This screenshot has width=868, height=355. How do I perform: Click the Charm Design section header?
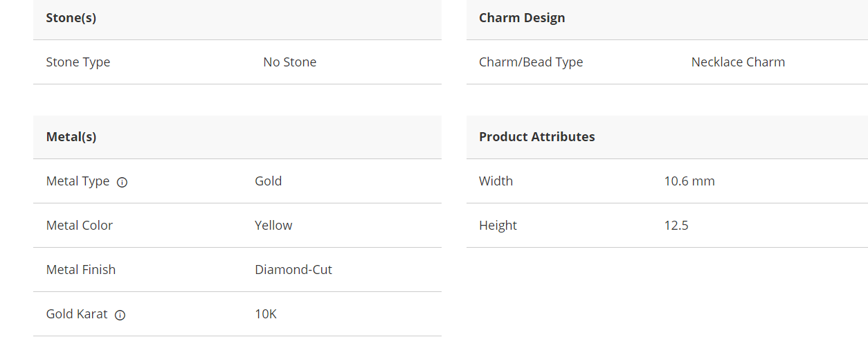pyautogui.click(x=522, y=18)
